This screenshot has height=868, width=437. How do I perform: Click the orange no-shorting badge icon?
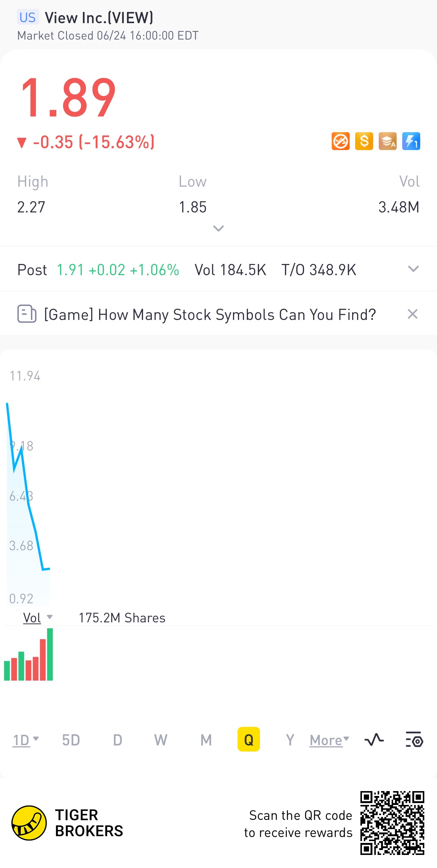click(x=340, y=141)
